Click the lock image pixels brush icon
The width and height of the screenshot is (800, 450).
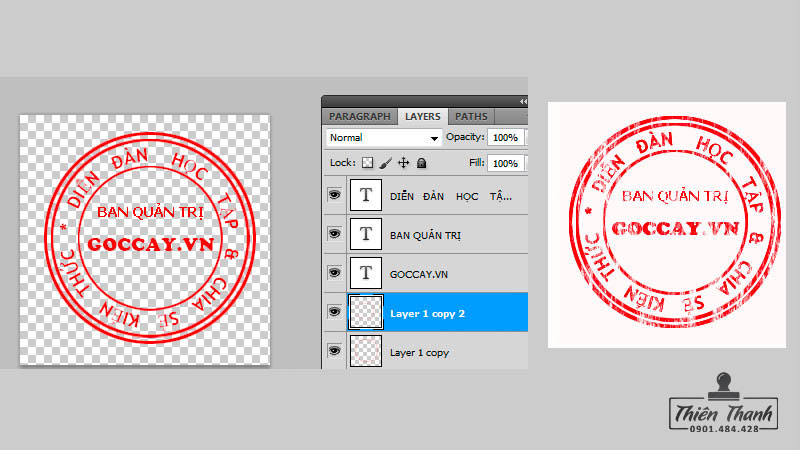click(x=386, y=162)
